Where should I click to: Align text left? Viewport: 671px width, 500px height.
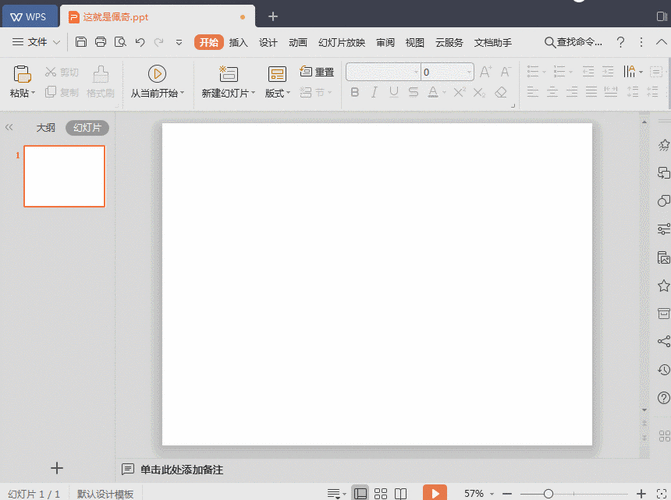(x=533, y=92)
